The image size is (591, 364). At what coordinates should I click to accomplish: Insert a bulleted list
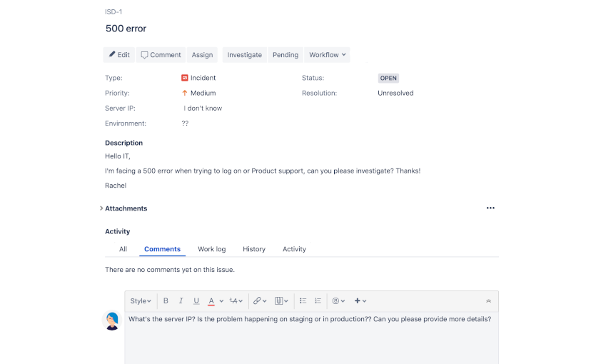click(x=303, y=300)
